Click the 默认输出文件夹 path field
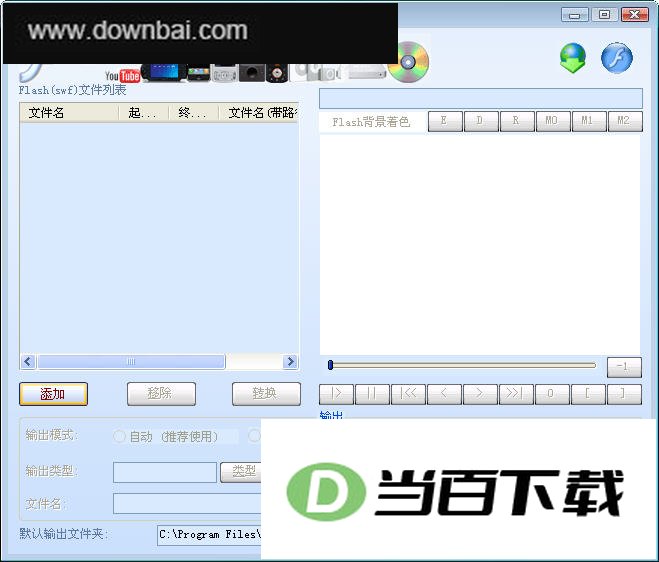659x562 pixels. pyautogui.click(x=209, y=535)
